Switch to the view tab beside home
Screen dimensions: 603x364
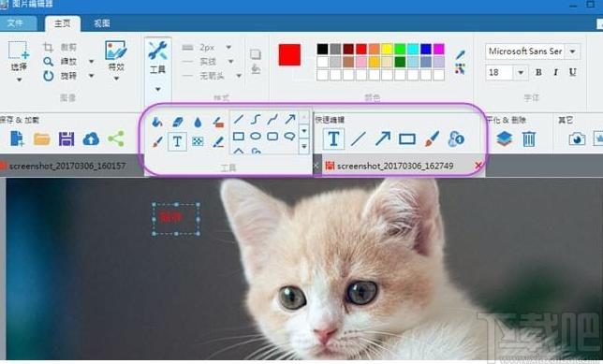coord(101,23)
